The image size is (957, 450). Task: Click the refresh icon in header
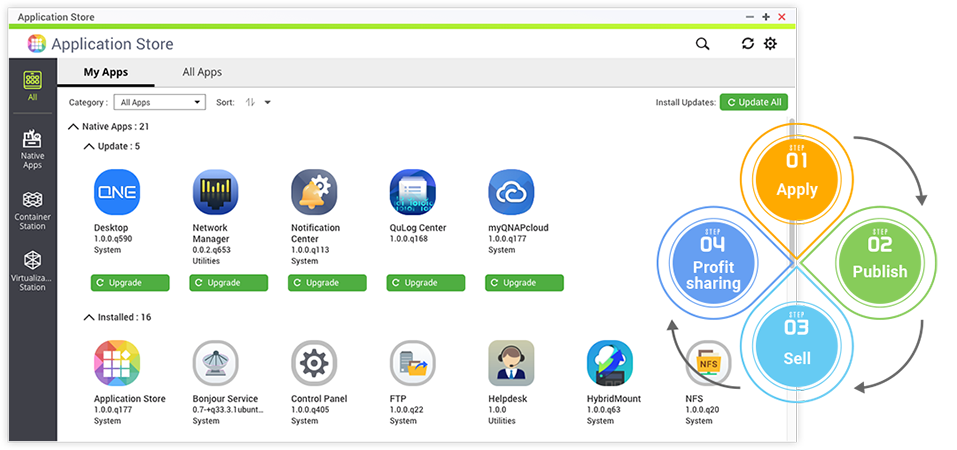coord(748,43)
